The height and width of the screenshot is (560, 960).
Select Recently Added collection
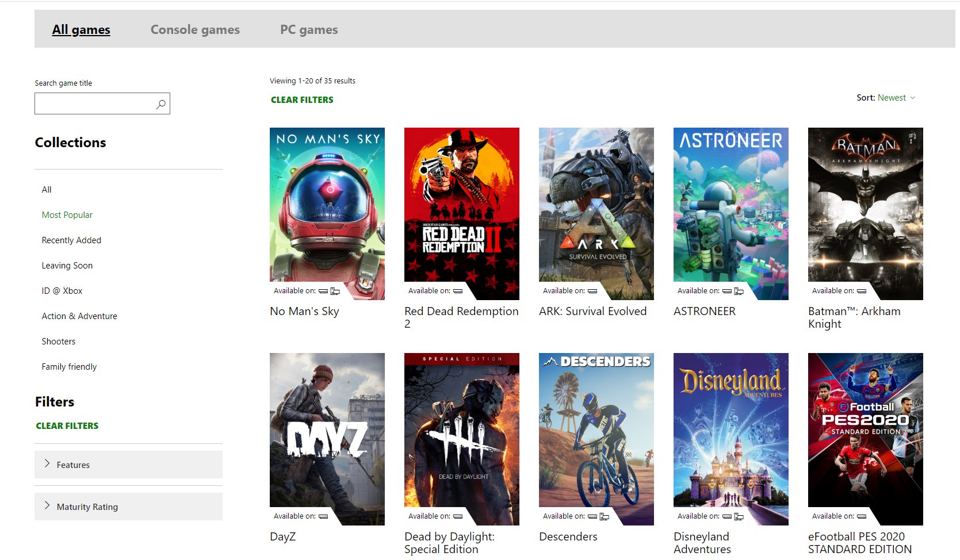pyautogui.click(x=71, y=240)
